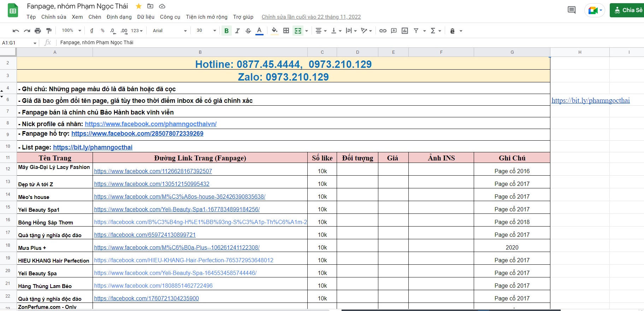Insert a chart using toolbar icon
The image size is (644, 311).
click(x=405, y=31)
